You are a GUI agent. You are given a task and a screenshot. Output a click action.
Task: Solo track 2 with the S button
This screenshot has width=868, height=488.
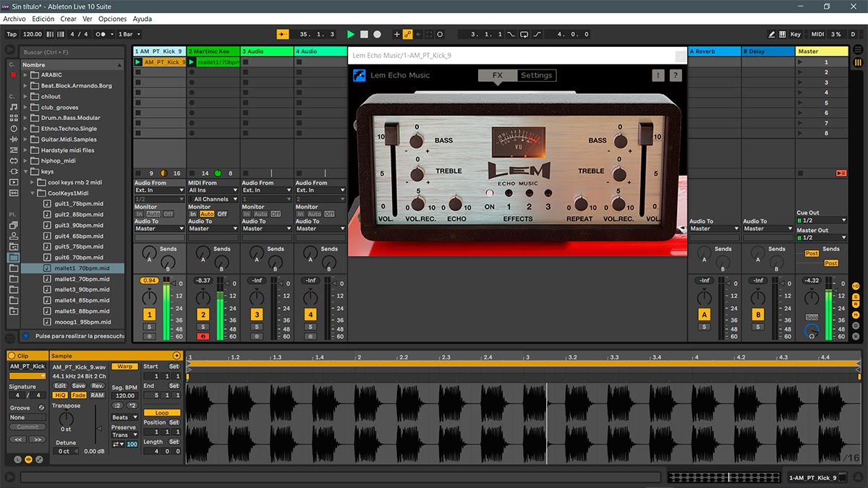[x=203, y=327]
